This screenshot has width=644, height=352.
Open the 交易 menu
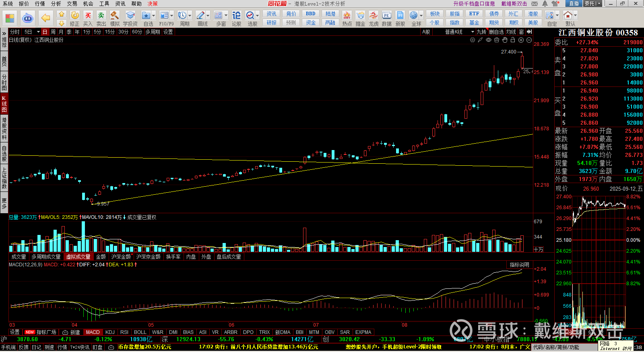72,4
